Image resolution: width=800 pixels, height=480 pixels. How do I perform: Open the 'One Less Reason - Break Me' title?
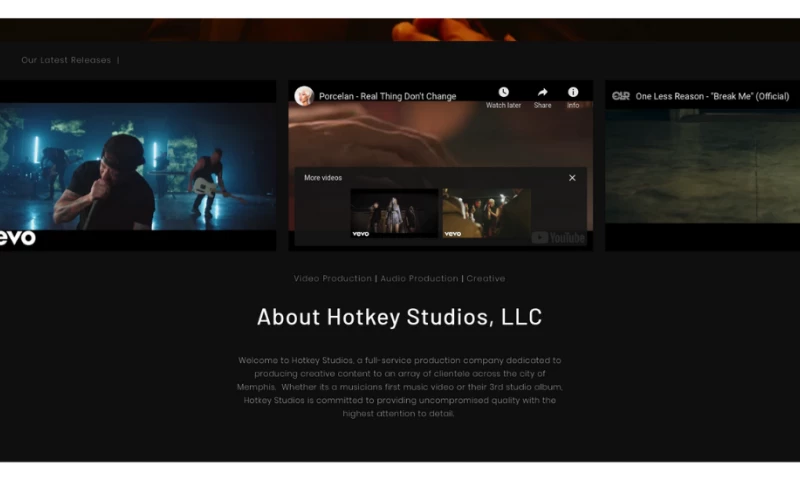point(712,97)
